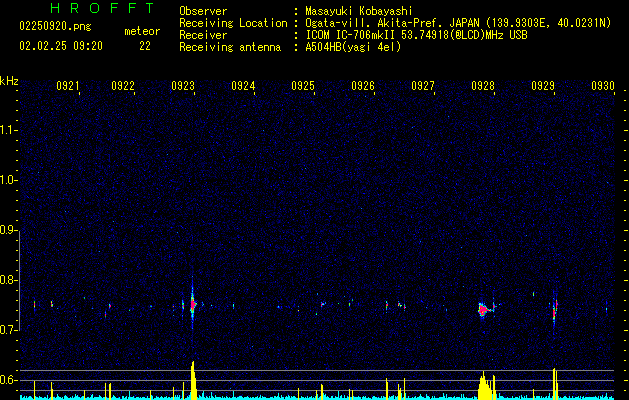Click the 0.9 kHz axis label
Image resolution: width=629 pixels, height=400 pixels.
point(8,230)
